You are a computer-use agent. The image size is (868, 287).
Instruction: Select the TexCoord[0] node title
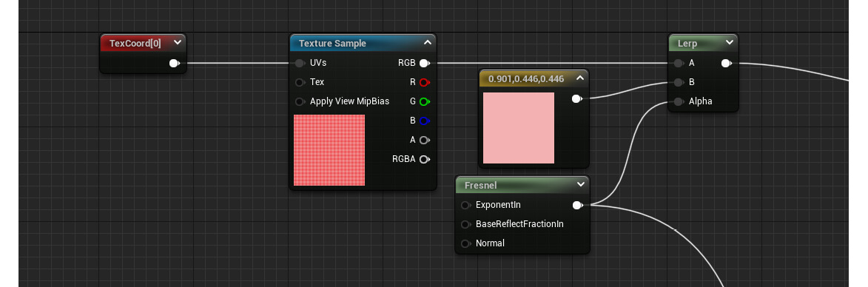coord(135,43)
